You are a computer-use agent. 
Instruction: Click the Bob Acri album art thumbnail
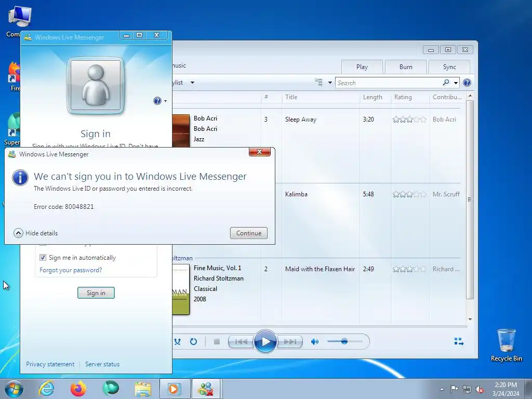(181, 130)
